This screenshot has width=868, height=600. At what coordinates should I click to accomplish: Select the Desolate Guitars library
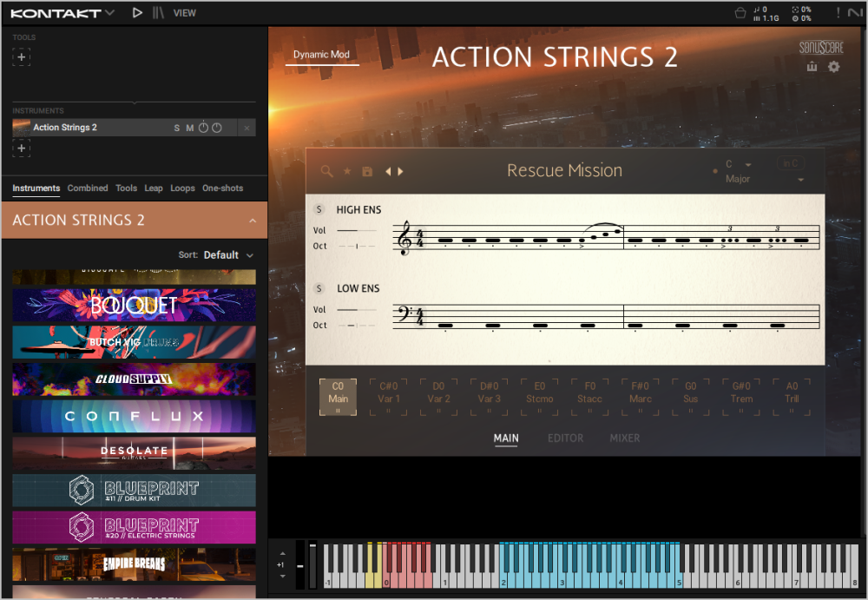134,453
